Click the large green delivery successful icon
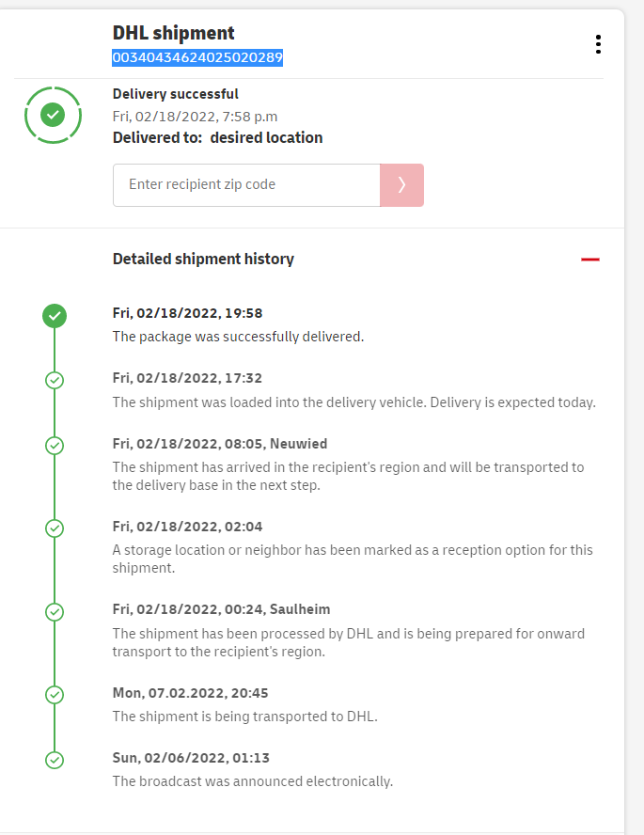The height and width of the screenshot is (835, 644). pos(54,115)
